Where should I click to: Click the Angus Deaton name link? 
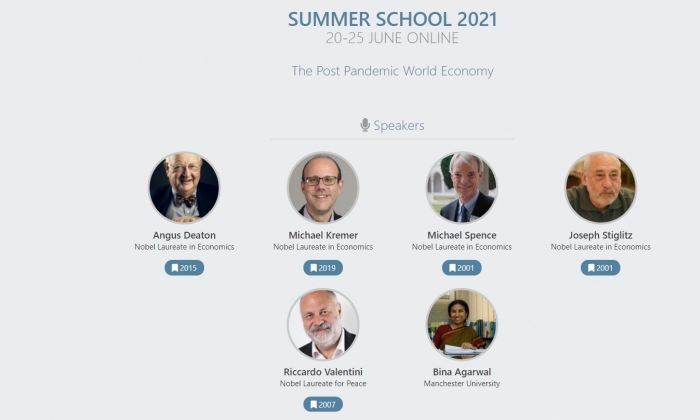184,235
